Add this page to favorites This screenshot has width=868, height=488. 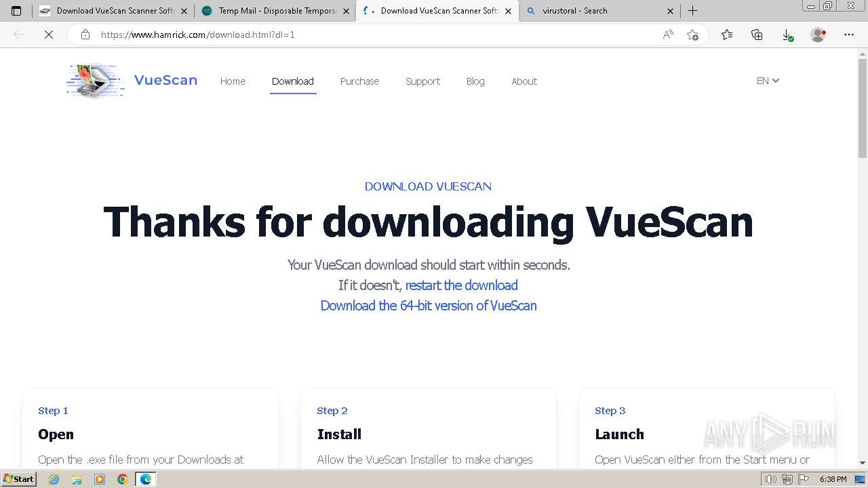click(692, 35)
